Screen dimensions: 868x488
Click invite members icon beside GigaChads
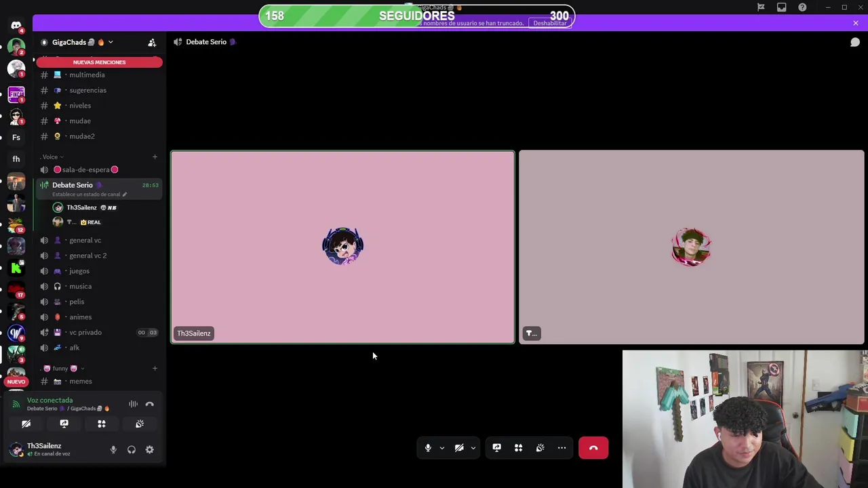click(152, 42)
